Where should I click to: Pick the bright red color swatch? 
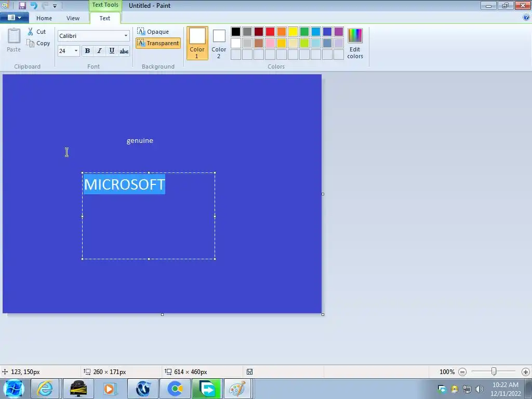coord(270,32)
